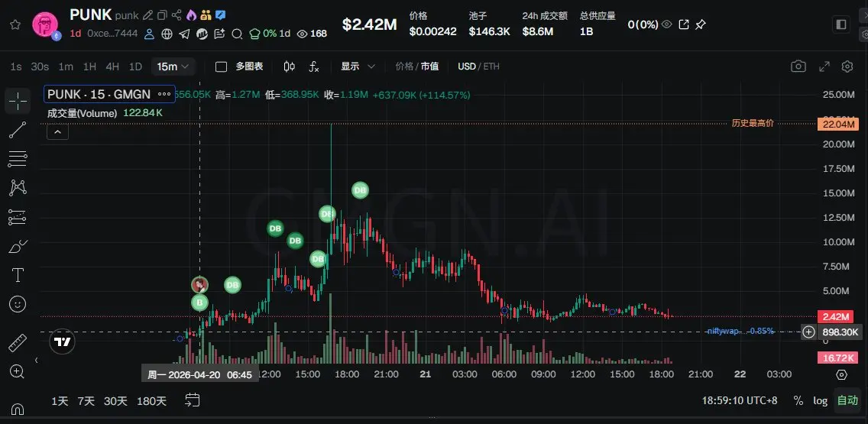Image resolution: width=868 pixels, height=424 pixels.
Task: Set chart range to 1天
Action: pyautogui.click(x=60, y=401)
